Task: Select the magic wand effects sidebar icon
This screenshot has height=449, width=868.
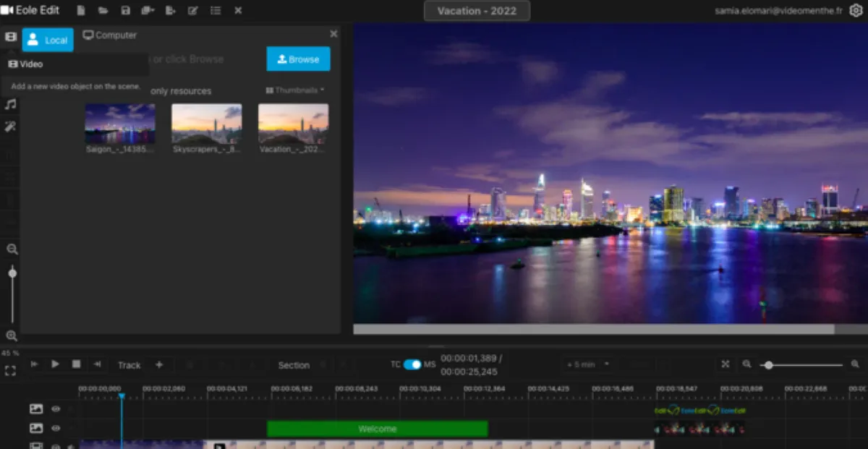Action: click(x=10, y=127)
